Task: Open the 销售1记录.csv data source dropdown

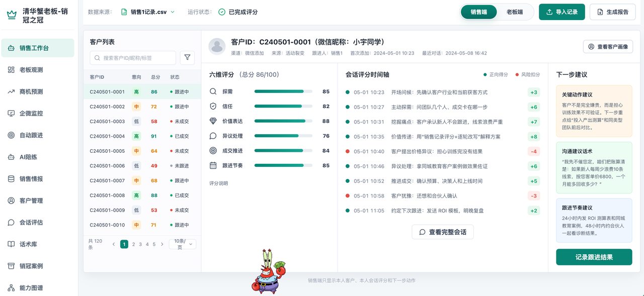Action: (148, 12)
